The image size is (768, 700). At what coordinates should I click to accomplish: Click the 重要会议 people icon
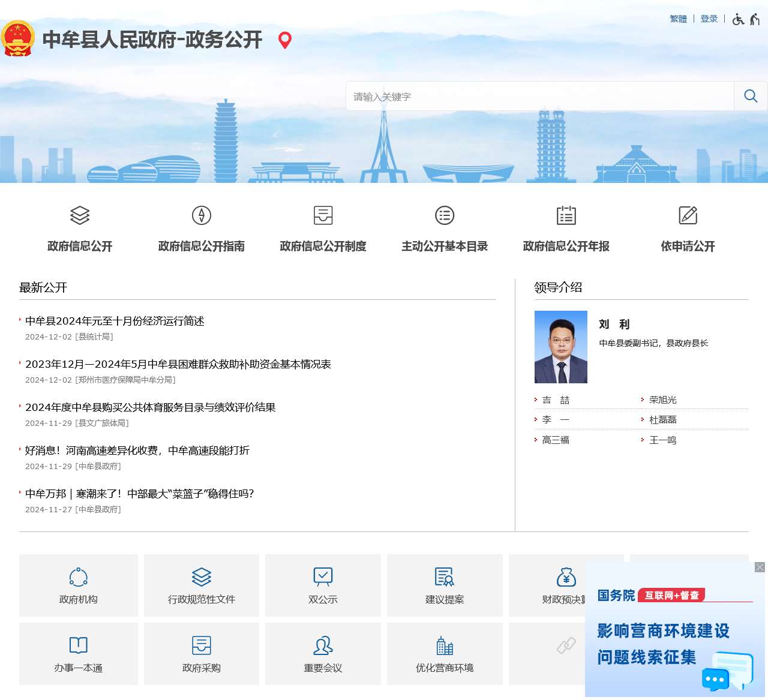(323, 645)
